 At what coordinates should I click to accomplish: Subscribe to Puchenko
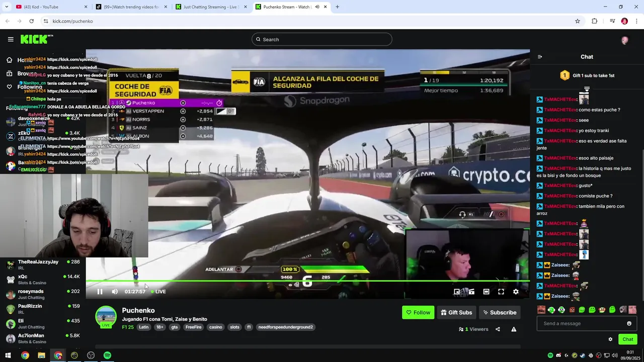pyautogui.click(x=500, y=312)
